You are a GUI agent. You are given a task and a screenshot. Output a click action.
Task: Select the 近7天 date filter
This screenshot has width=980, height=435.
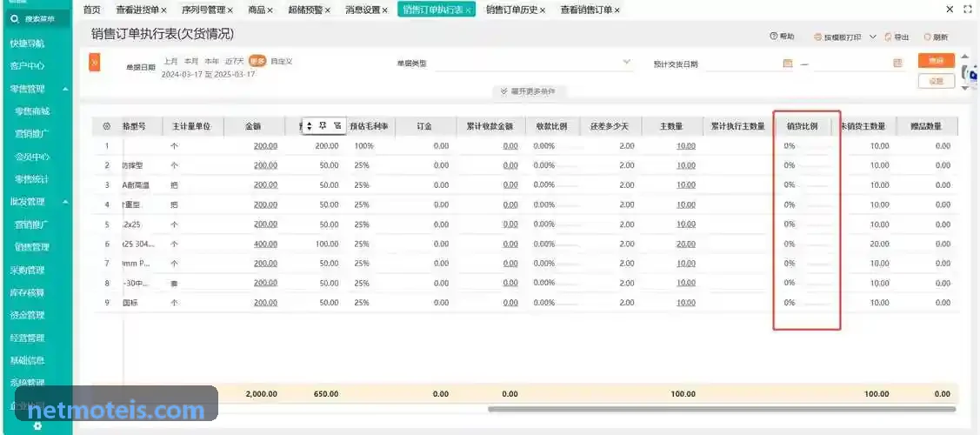235,61
